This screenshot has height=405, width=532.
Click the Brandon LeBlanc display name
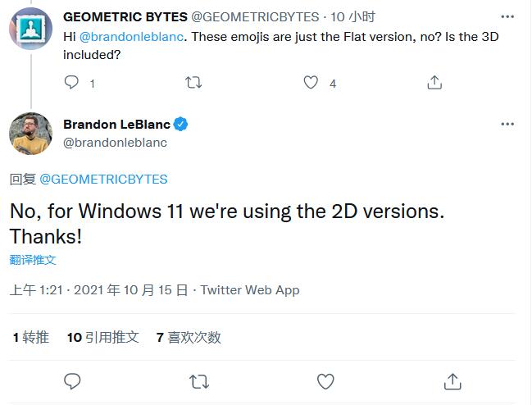tap(116, 125)
